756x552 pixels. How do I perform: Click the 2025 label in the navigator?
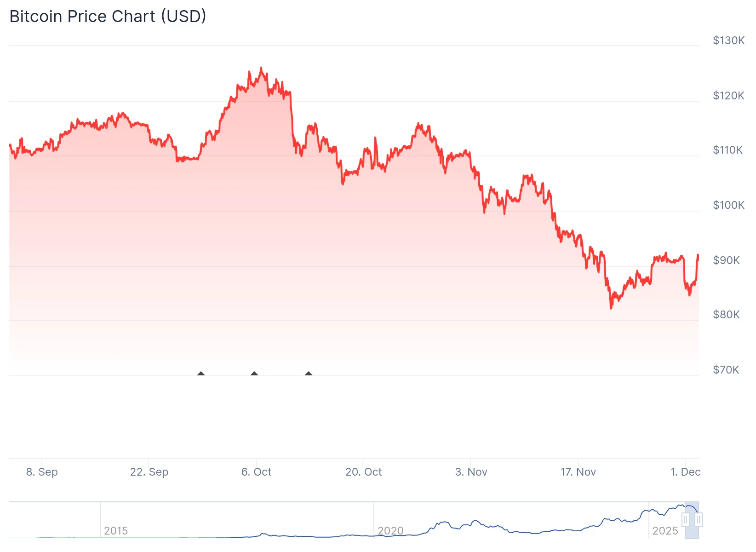[665, 531]
